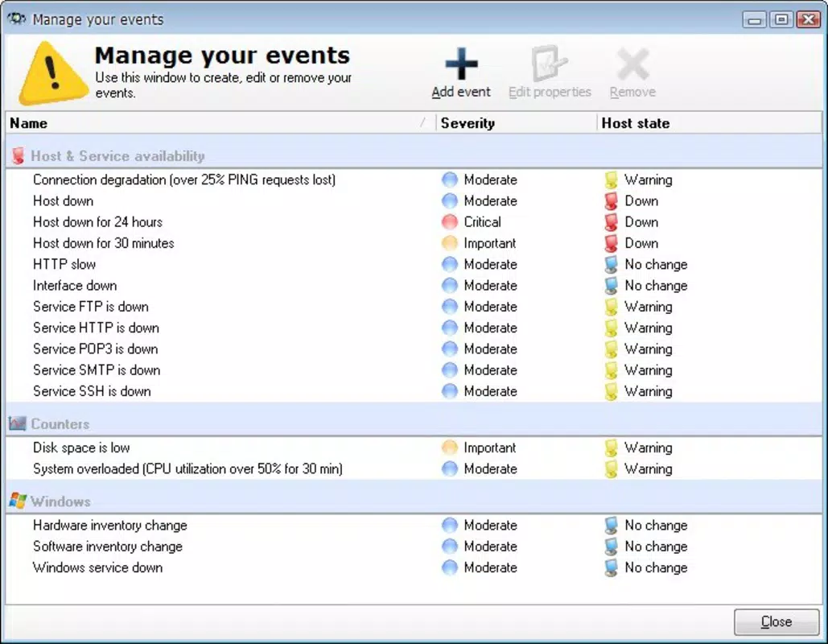Sort list by the Severity column header

517,123
